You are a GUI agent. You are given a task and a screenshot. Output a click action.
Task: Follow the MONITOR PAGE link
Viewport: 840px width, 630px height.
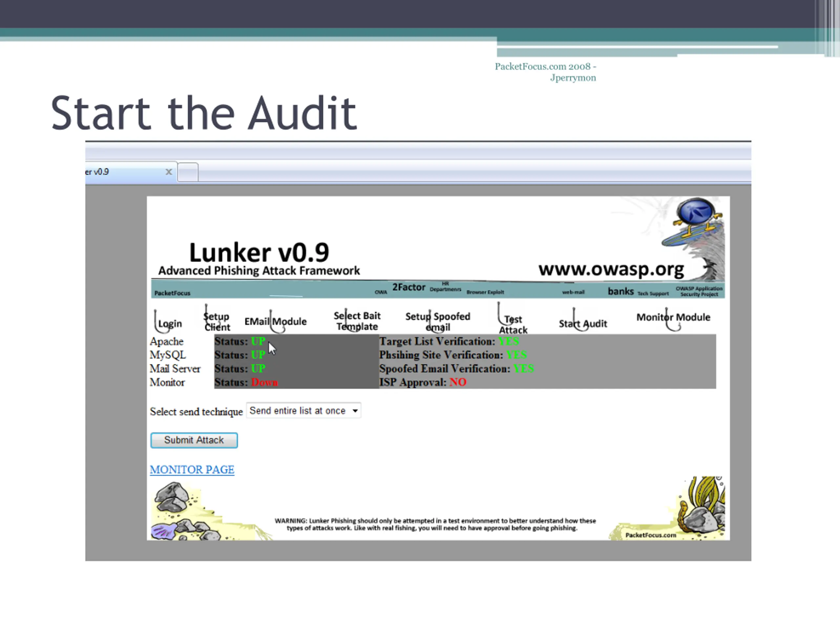click(x=192, y=470)
